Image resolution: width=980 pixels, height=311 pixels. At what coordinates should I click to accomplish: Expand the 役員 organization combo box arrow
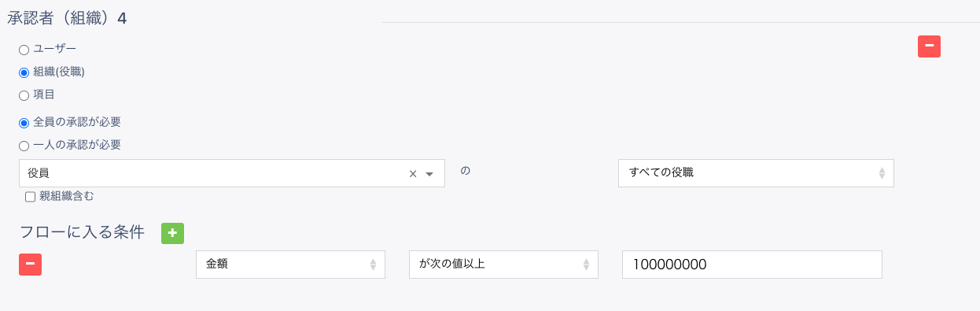click(x=429, y=174)
